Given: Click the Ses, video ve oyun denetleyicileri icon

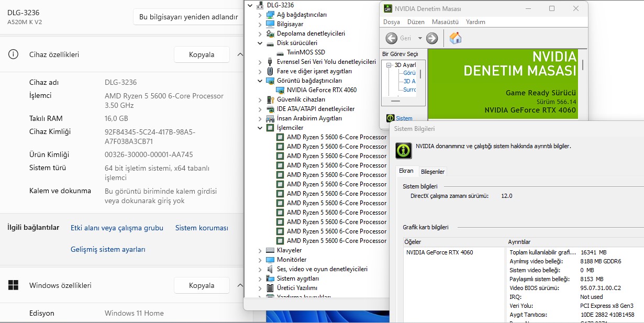Looking at the screenshot, I should pos(270,269).
